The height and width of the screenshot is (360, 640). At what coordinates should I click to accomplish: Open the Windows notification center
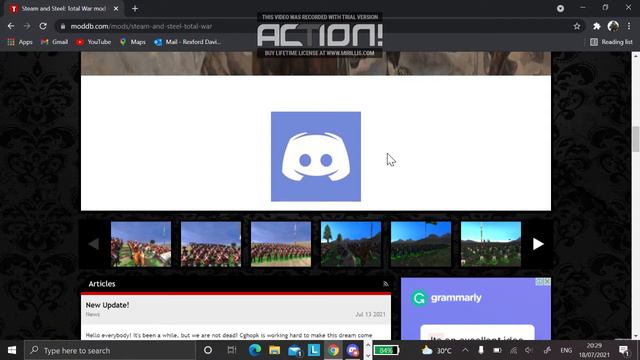pyautogui.click(x=624, y=350)
